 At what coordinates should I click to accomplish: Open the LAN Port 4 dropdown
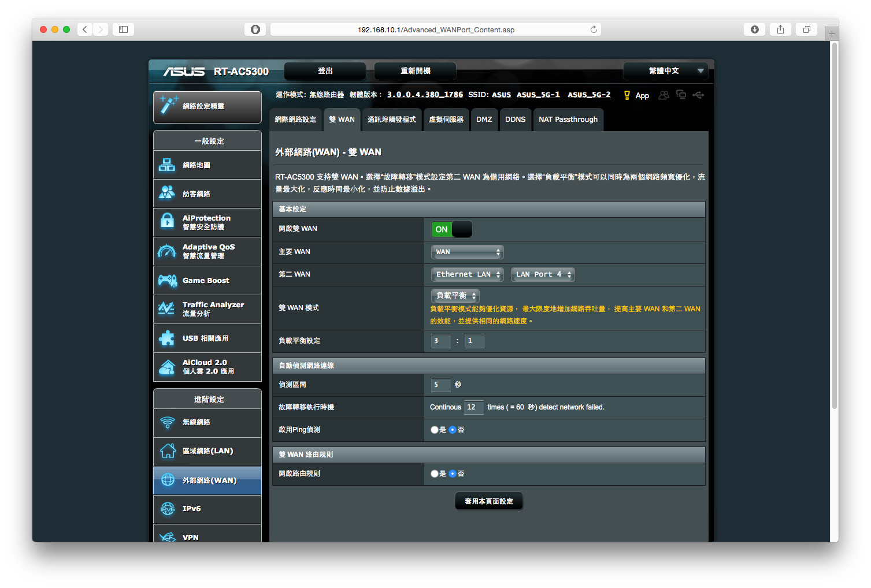543,274
